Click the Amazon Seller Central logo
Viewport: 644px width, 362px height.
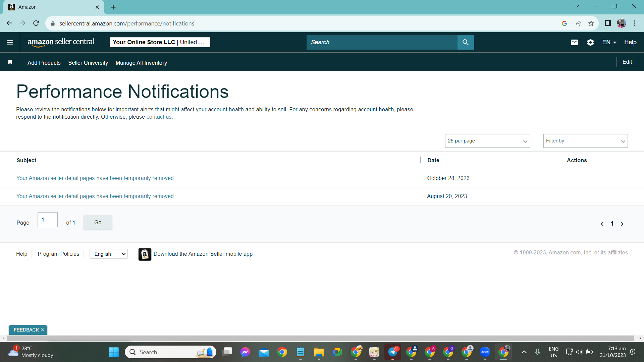click(x=61, y=42)
